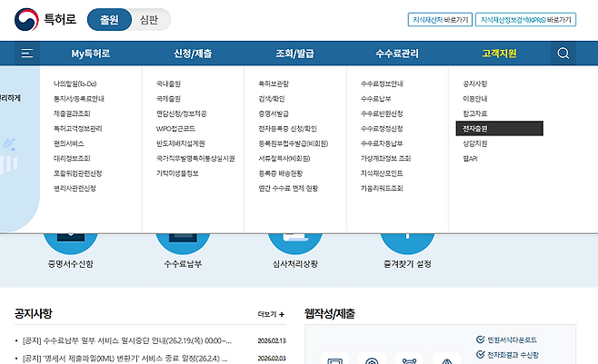
Task: Select 수수료납부 item in the dropdown menu
Action: [375, 99]
